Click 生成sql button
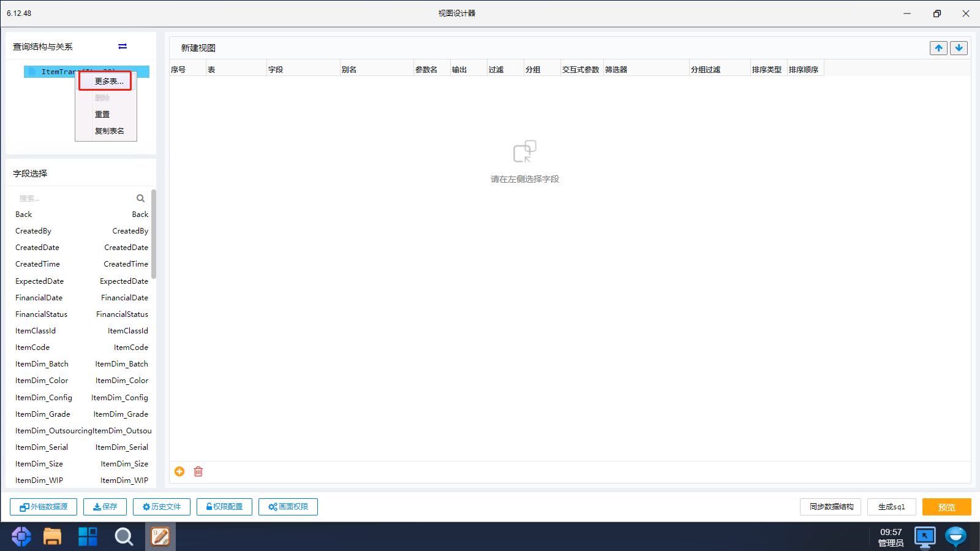The height and width of the screenshot is (551, 980). pos(891,507)
